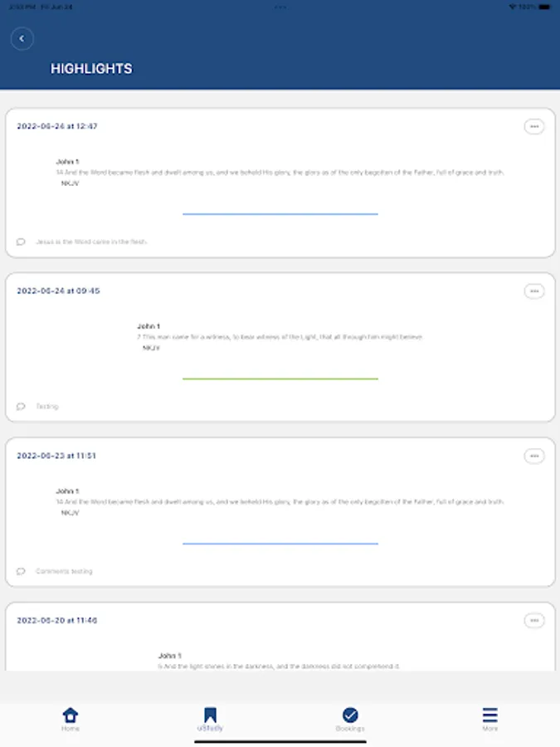Image resolution: width=560 pixels, height=747 pixels.
Task: Tap the HIGHLIGHTS page title
Action: pyautogui.click(x=91, y=69)
